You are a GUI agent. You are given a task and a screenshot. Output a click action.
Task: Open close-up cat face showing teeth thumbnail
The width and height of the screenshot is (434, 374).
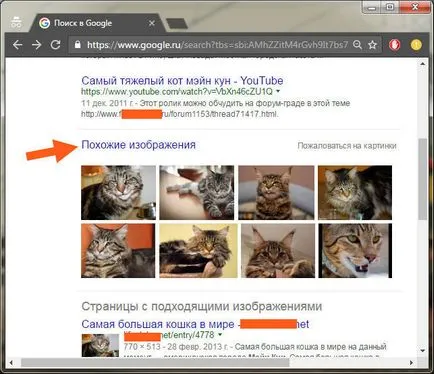[355, 251]
